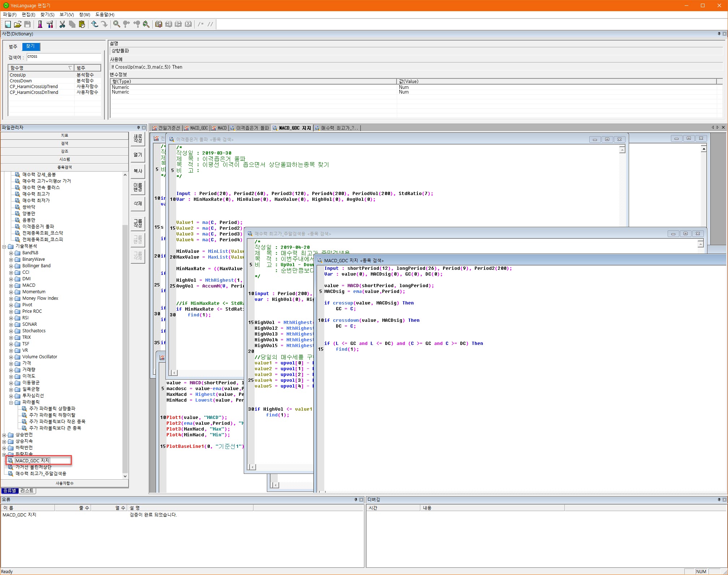Click the Cut scissors icon
This screenshot has height=575, width=728.
(x=62, y=24)
